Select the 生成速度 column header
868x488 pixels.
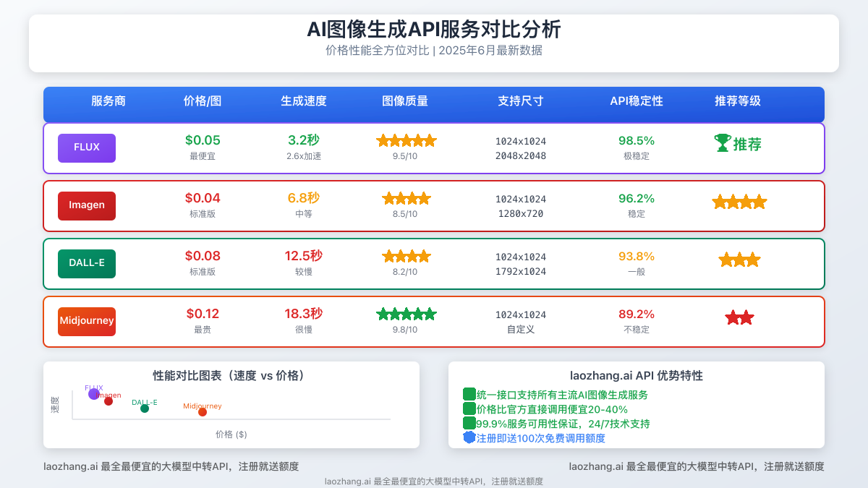click(x=304, y=101)
